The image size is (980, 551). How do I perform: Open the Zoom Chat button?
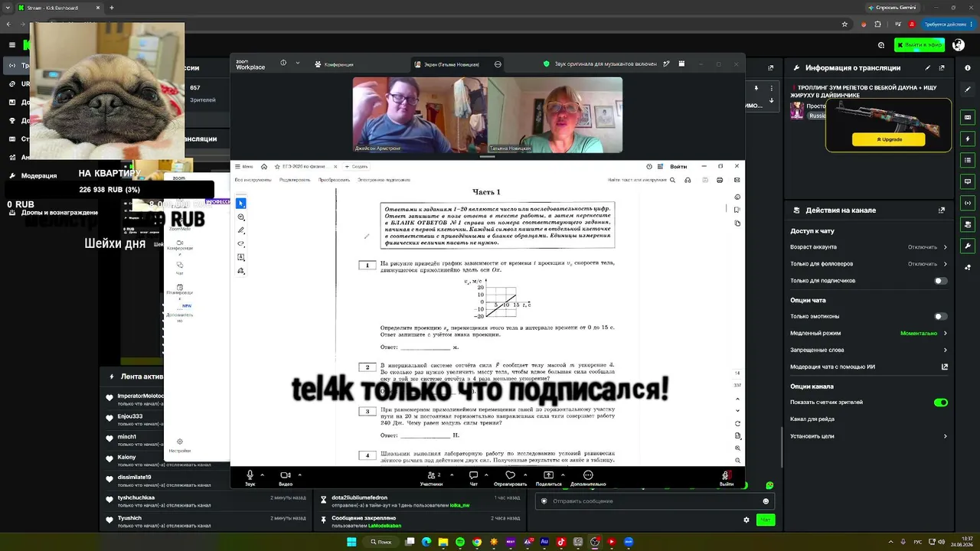tap(473, 478)
